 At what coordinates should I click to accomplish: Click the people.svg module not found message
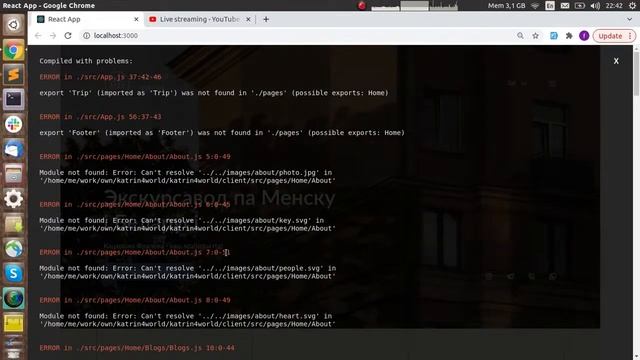pyautogui.click(x=188, y=272)
